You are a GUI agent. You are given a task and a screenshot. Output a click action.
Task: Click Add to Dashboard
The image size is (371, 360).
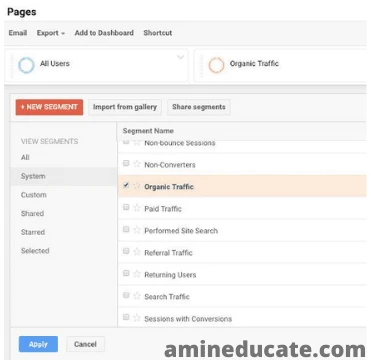[104, 33]
